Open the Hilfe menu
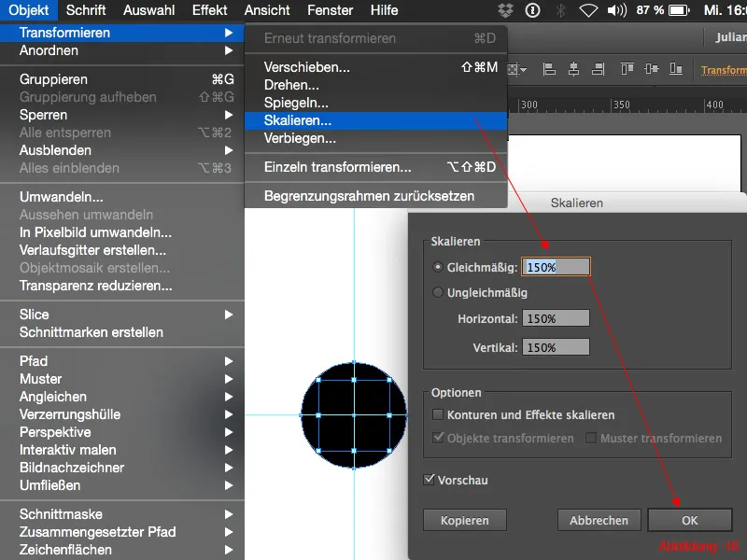747x560 pixels. click(384, 10)
